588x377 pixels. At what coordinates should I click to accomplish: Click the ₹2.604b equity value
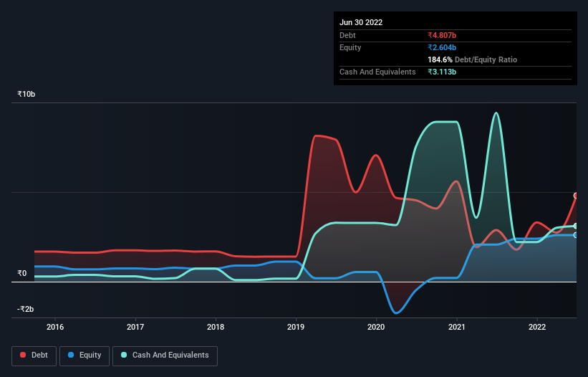(x=442, y=47)
